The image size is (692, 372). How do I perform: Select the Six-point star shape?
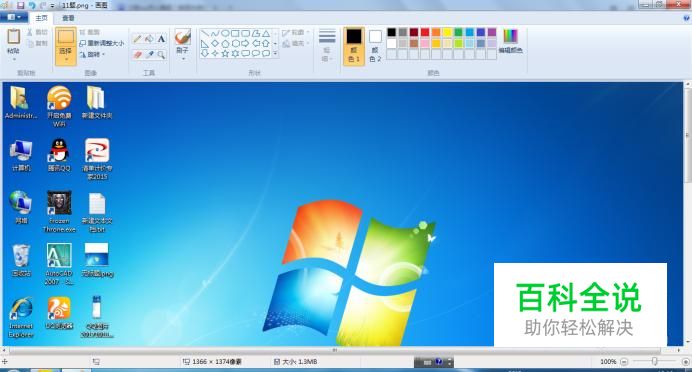click(x=235, y=53)
